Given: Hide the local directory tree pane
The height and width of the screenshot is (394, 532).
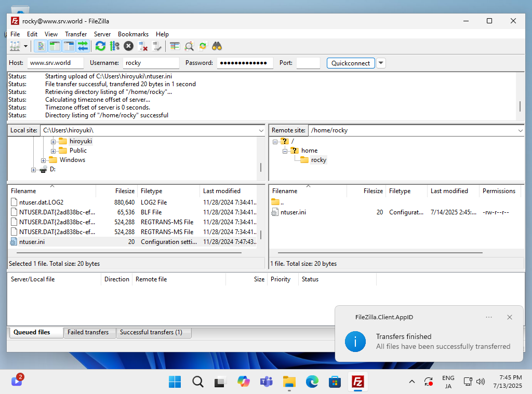Looking at the screenshot, I should (55, 46).
